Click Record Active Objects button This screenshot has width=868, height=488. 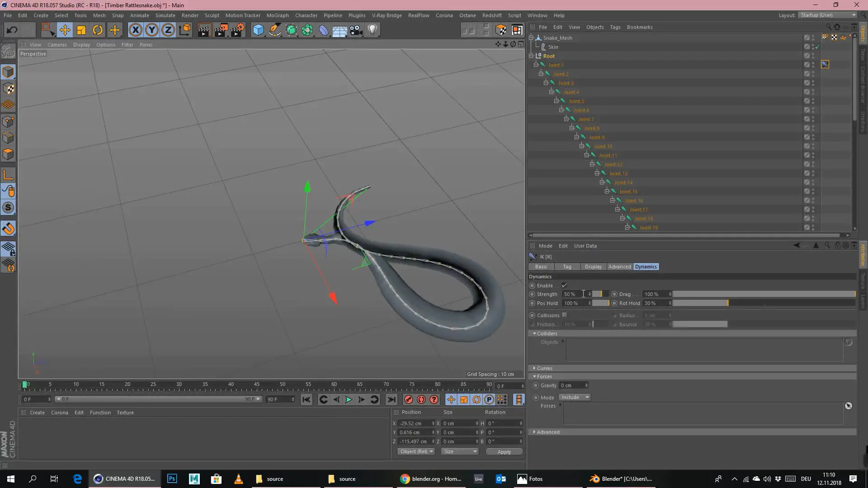coord(408,399)
